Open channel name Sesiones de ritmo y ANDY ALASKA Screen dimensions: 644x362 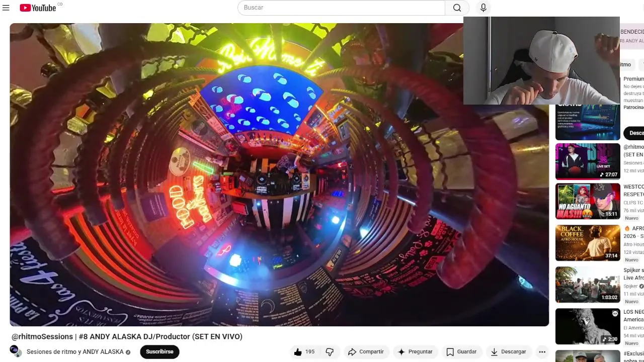(75, 352)
